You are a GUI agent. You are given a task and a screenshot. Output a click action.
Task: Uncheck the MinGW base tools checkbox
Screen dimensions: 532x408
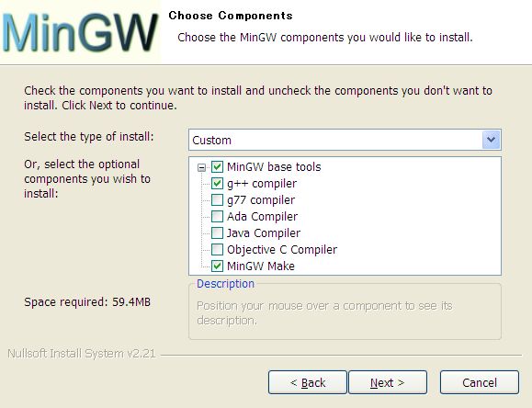click(x=217, y=166)
